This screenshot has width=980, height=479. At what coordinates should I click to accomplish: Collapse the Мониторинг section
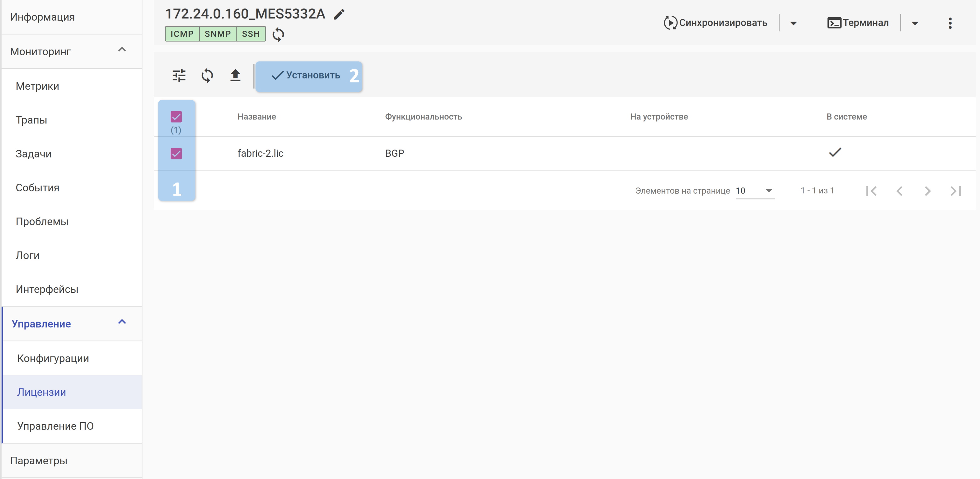point(122,50)
